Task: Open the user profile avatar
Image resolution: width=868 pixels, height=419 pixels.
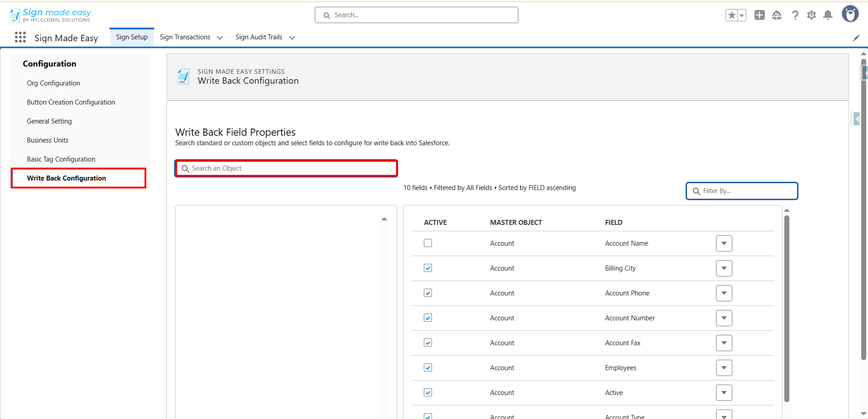Action: coord(850,14)
